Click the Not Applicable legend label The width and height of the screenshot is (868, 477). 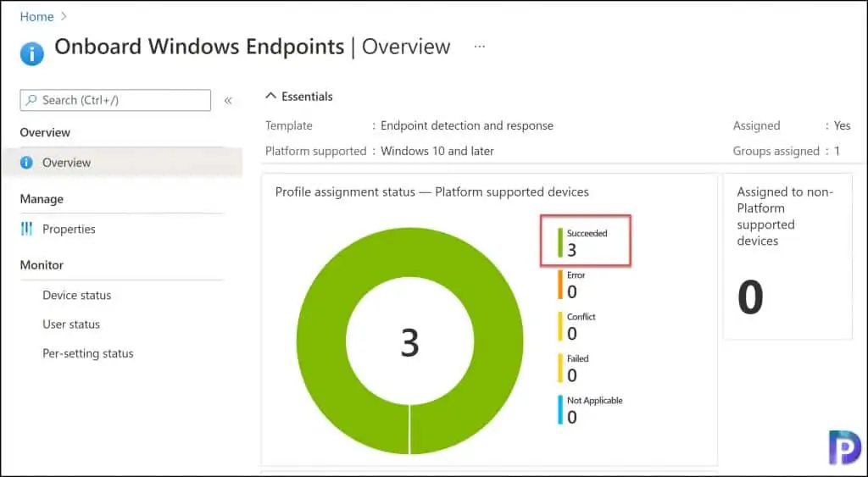[x=594, y=401]
